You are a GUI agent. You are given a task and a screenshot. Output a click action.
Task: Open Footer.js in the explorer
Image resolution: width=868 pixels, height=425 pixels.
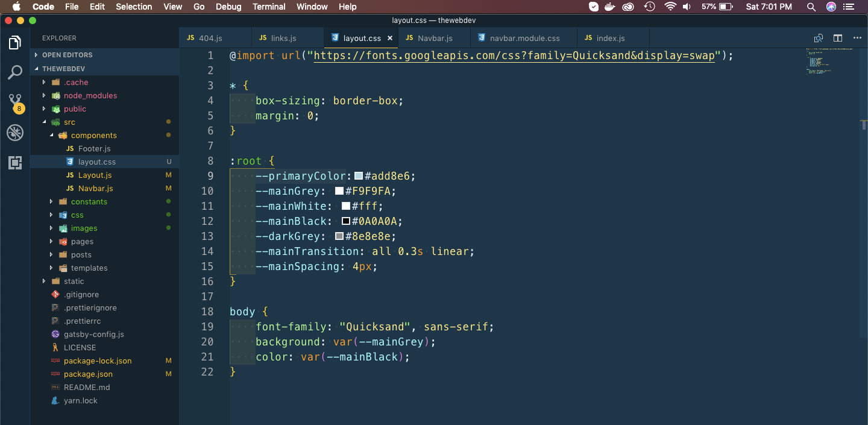point(94,148)
